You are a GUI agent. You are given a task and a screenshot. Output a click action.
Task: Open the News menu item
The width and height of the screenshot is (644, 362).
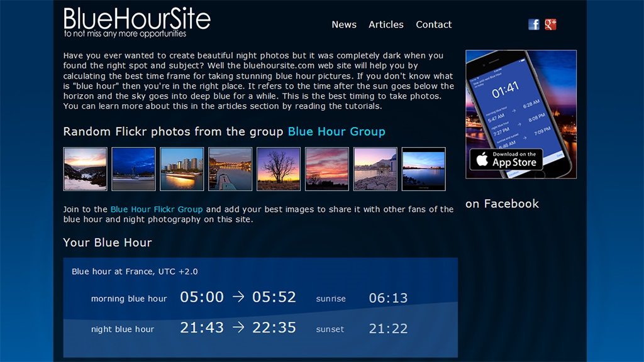coord(344,25)
